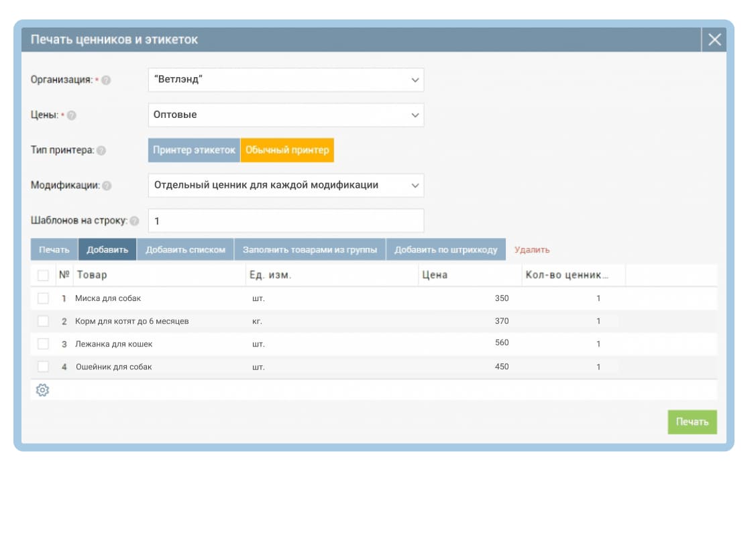
Task: Click the Добавить toolbar button
Action: pyautogui.click(x=107, y=249)
